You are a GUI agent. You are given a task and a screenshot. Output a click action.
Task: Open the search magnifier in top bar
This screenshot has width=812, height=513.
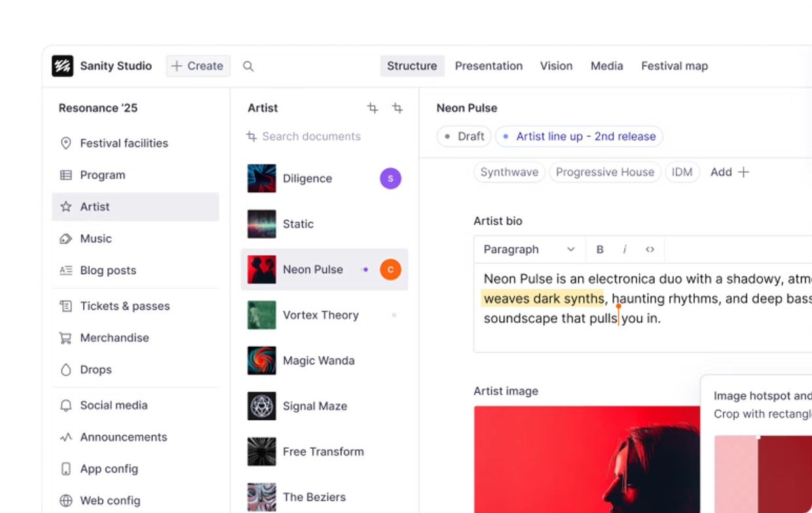coord(248,66)
